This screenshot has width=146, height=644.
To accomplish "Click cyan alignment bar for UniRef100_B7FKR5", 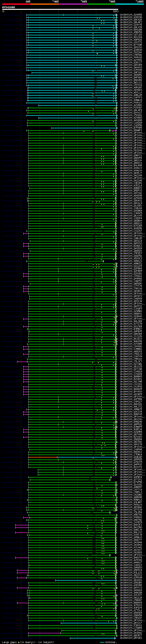I will coord(84,128).
